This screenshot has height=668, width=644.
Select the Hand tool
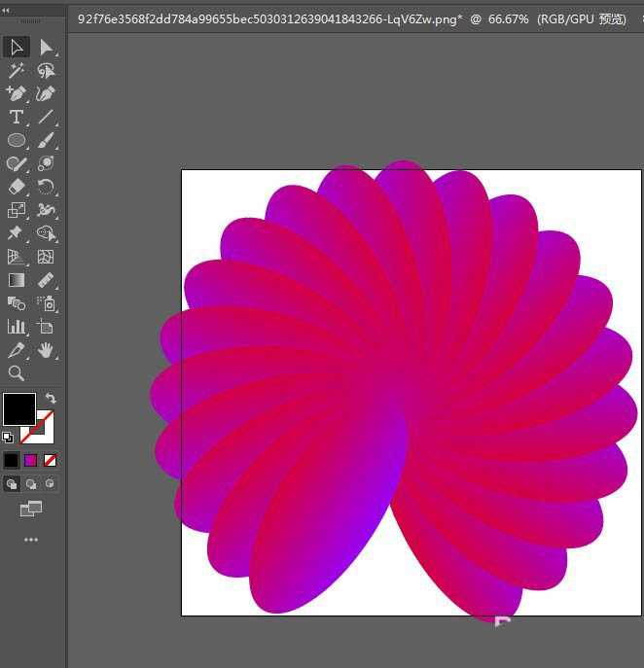pyautogui.click(x=46, y=350)
